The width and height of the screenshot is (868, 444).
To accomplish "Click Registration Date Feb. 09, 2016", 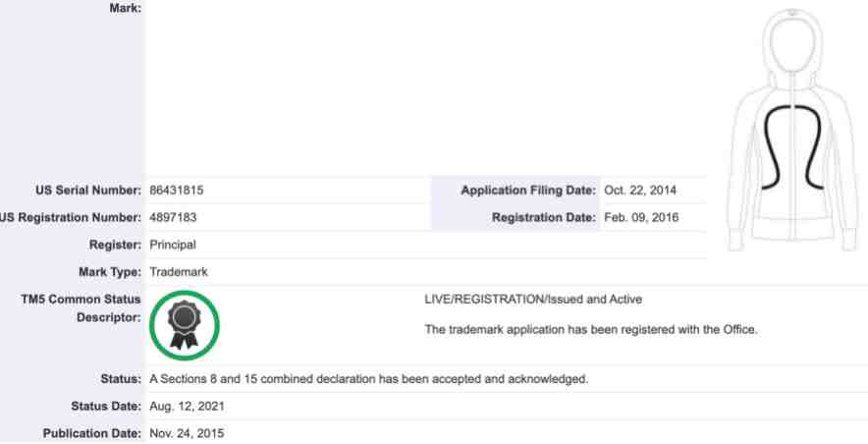I will tap(641, 217).
